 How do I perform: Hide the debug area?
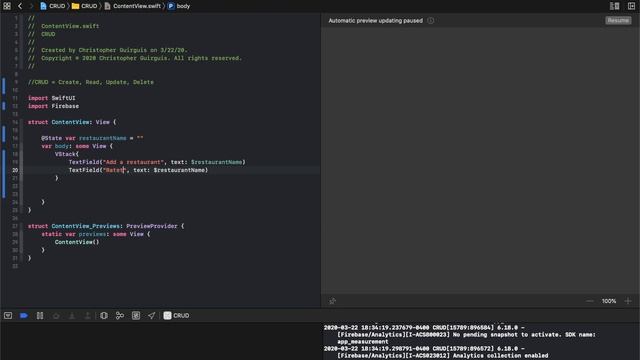8,316
